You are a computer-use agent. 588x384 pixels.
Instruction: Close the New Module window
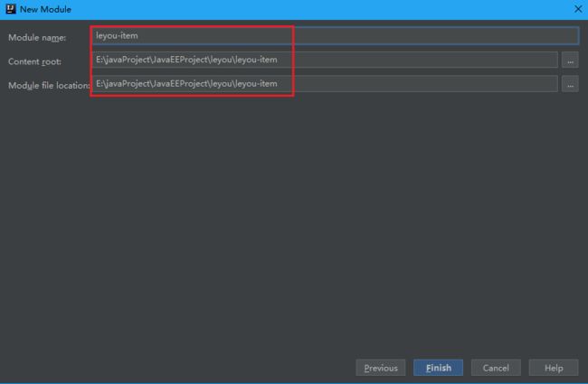[x=578, y=9]
